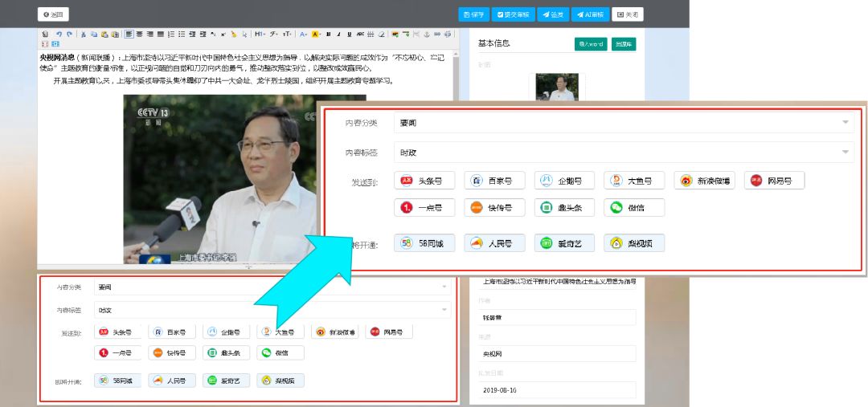Insert a numbered list
Image resolution: width=868 pixels, height=407 pixels.
click(171, 35)
